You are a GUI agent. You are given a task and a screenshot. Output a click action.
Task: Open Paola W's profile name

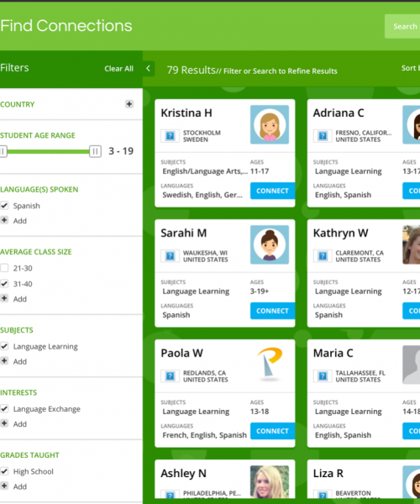coord(182,354)
